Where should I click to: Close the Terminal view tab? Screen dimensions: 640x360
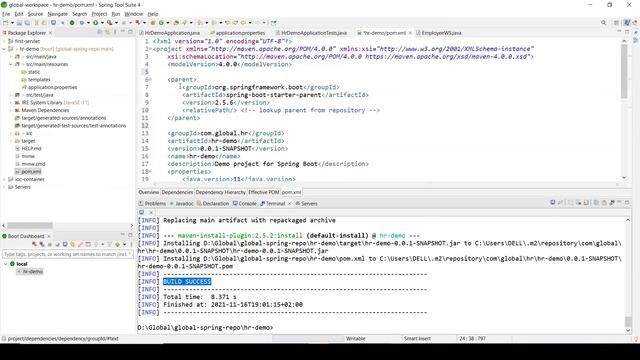[289, 203]
